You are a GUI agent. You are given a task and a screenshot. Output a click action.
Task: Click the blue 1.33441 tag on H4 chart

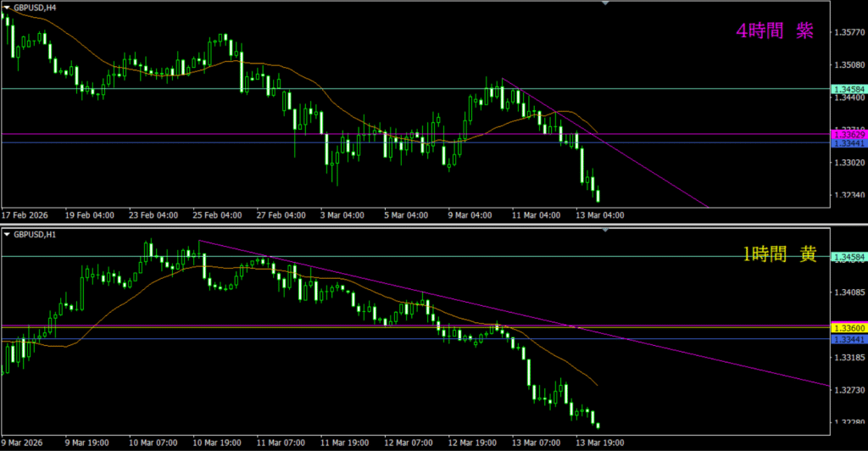[x=849, y=143]
